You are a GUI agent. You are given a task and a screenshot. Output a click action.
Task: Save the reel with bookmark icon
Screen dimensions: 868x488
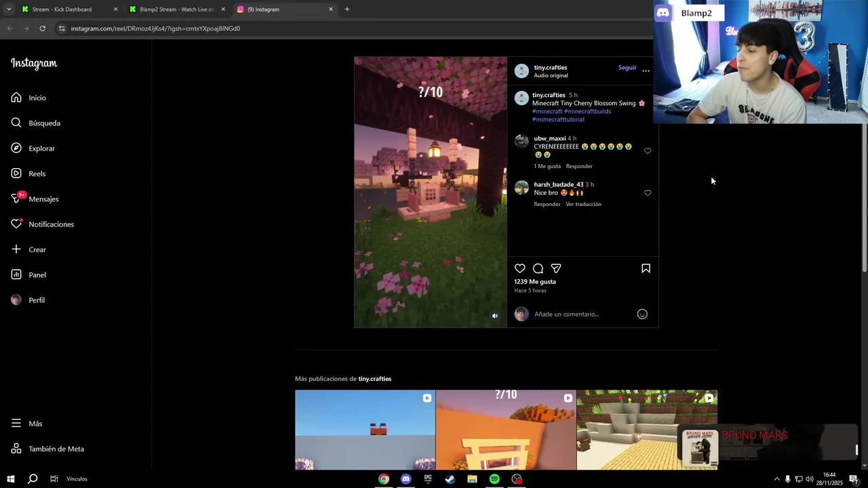point(646,268)
